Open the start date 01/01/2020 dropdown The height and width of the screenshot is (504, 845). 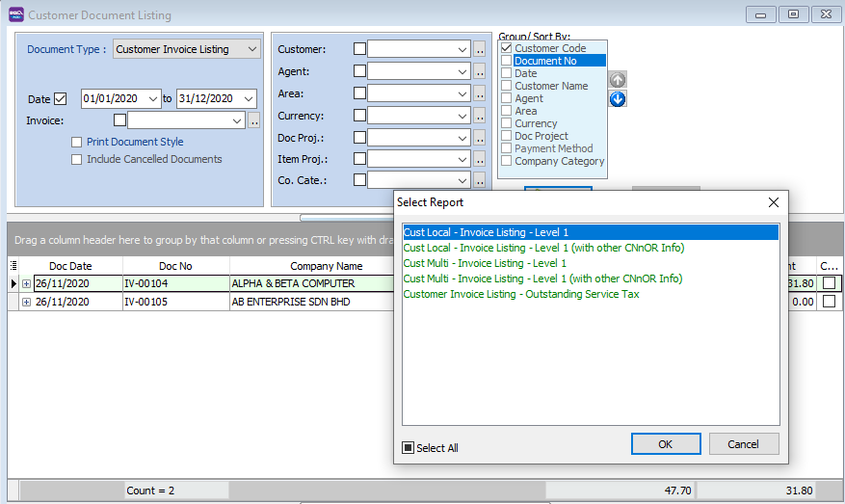(153, 99)
